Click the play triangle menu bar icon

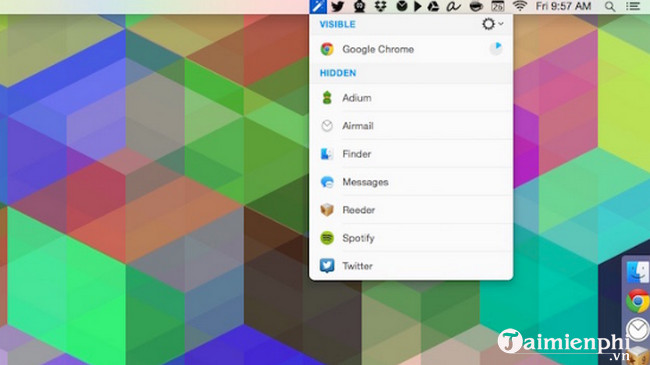point(418,6)
